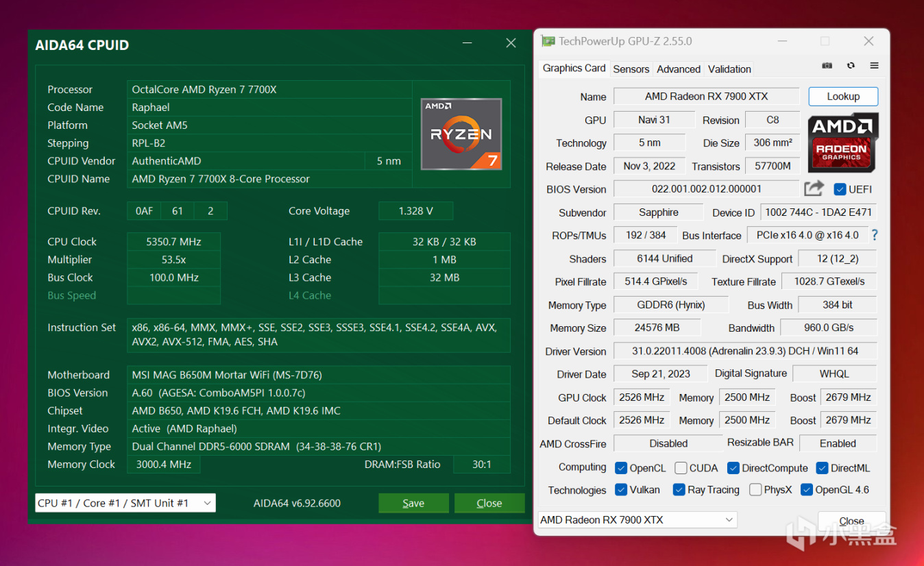The height and width of the screenshot is (566, 924).
Task: Expand the GPU selection dropdown in GPU-Z
Action: [637, 520]
